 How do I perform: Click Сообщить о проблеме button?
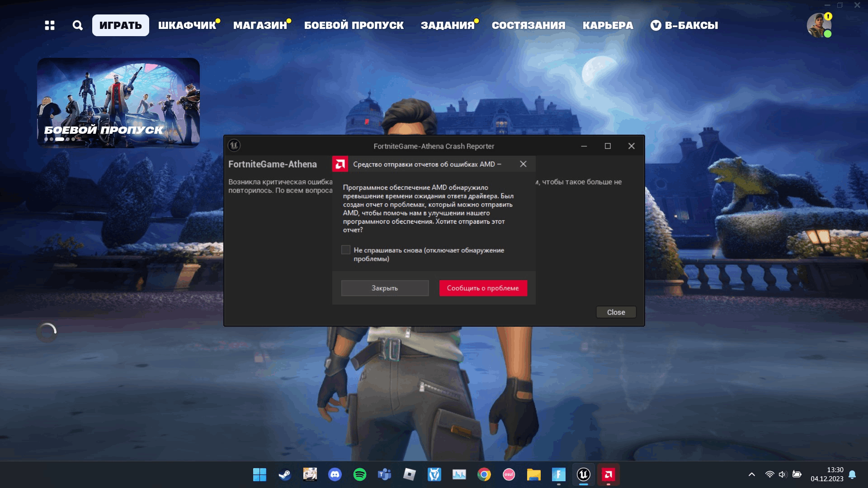tap(483, 288)
